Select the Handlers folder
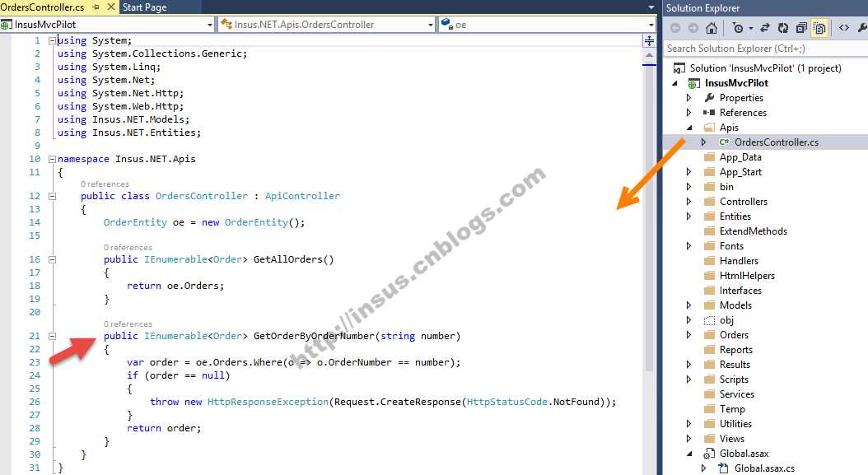This screenshot has width=868, height=475. [x=739, y=261]
